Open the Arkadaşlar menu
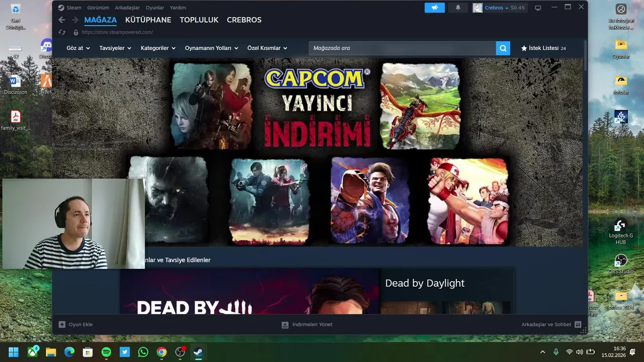The image size is (644, 362). 127,8
